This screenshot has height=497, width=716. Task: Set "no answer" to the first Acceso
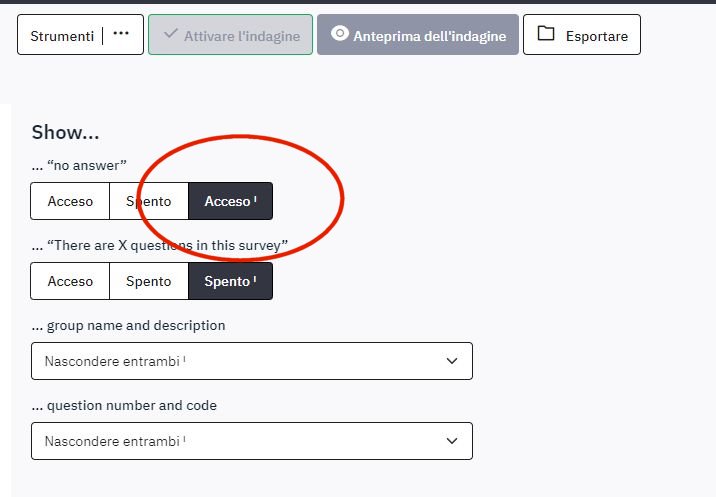pyautogui.click(x=70, y=201)
